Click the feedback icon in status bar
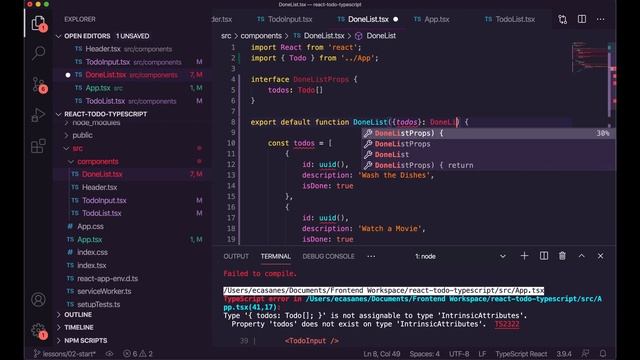The width and height of the screenshot is (640, 360). tap(585, 353)
